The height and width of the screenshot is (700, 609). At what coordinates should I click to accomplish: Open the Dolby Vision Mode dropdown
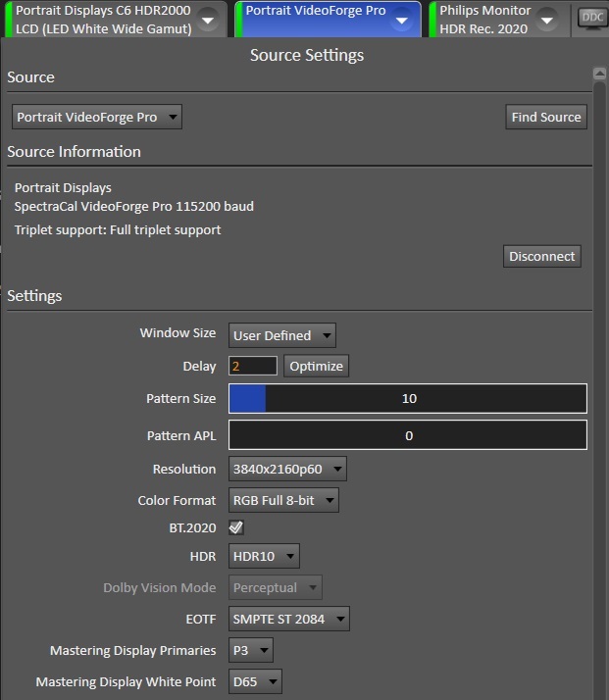(x=275, y=587)
